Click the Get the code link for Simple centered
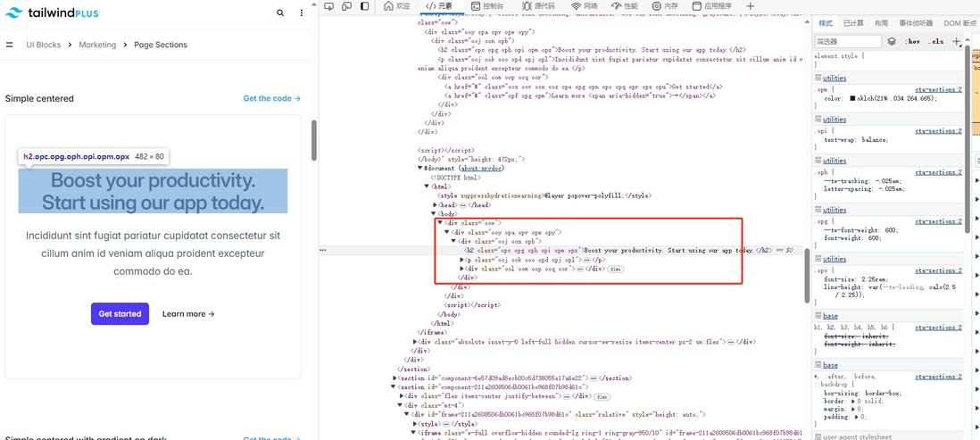Viewport: 980px width, 440px height. coord(272,98)
